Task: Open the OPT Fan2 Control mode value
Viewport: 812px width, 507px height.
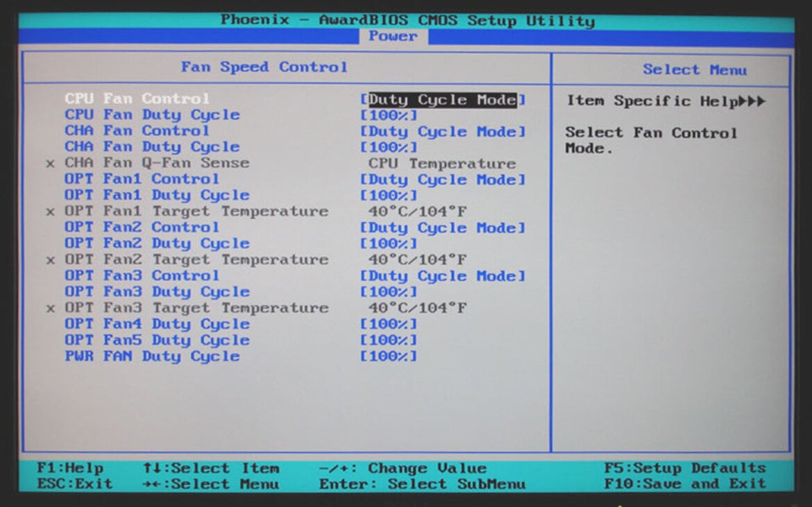Action: click(443, 227)
